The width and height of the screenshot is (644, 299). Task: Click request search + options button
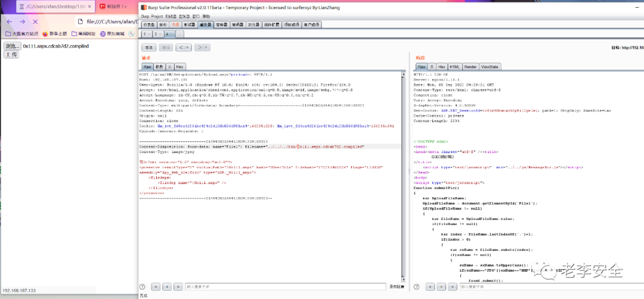(167, 286)
